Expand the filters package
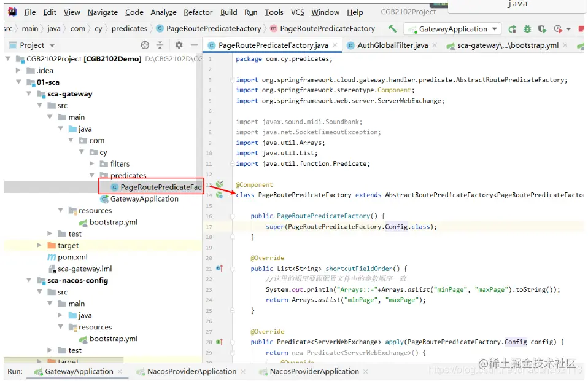Image resolution: width=588 pixels, height=381 pixels. 92,163
